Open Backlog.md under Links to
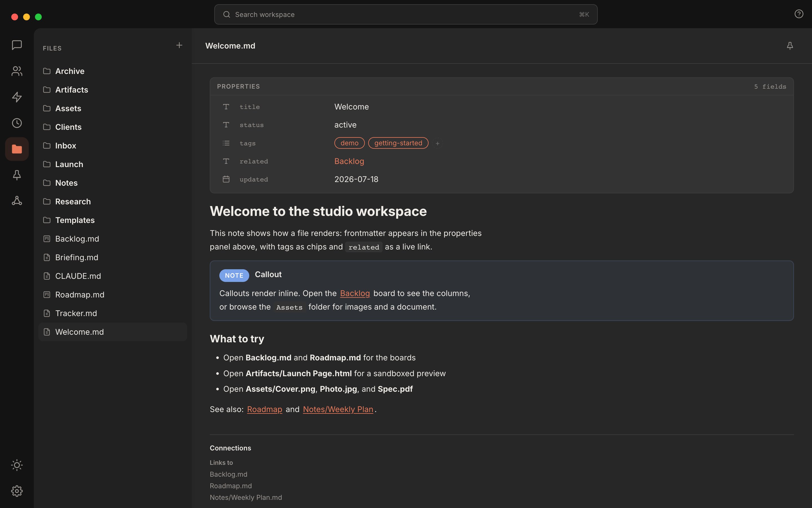 click(228, 474)
